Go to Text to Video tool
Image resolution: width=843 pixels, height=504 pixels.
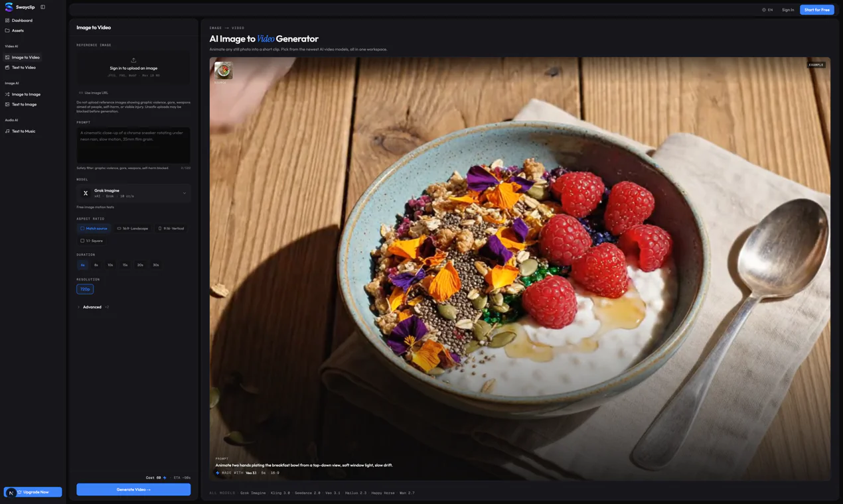coord(24,68)
